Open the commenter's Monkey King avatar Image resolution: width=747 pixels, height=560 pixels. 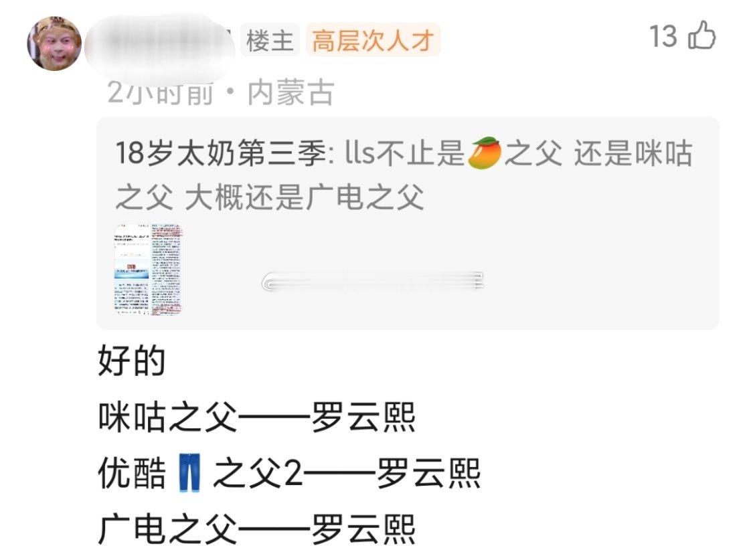click(x=54, y=43)
